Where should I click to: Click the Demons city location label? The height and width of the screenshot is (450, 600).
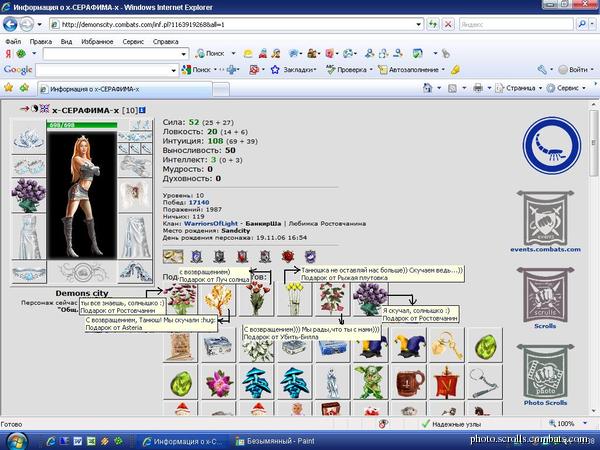(x=82, y=293)
